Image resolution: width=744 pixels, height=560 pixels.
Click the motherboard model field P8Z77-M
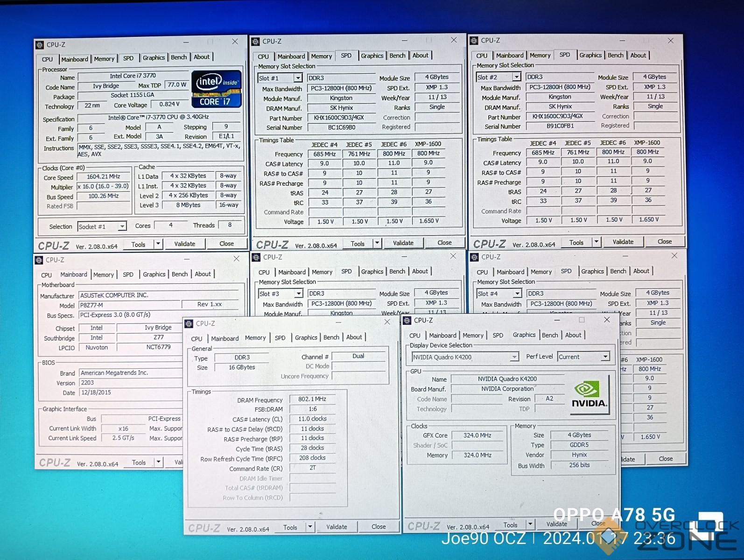[x=129, y=305]
